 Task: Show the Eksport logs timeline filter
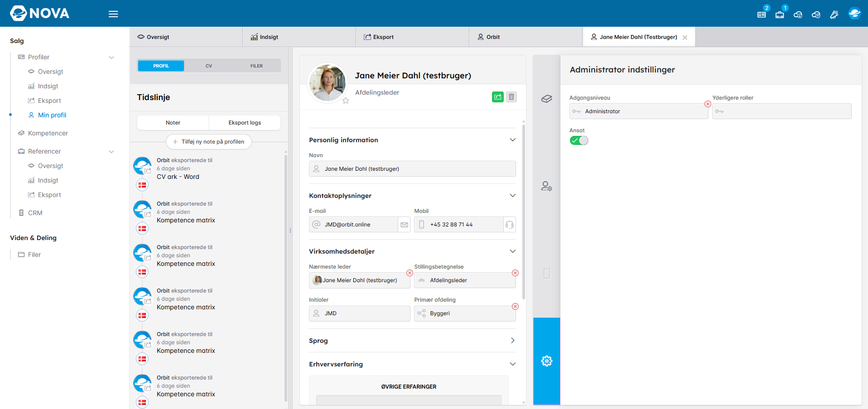tap(245, 123)
